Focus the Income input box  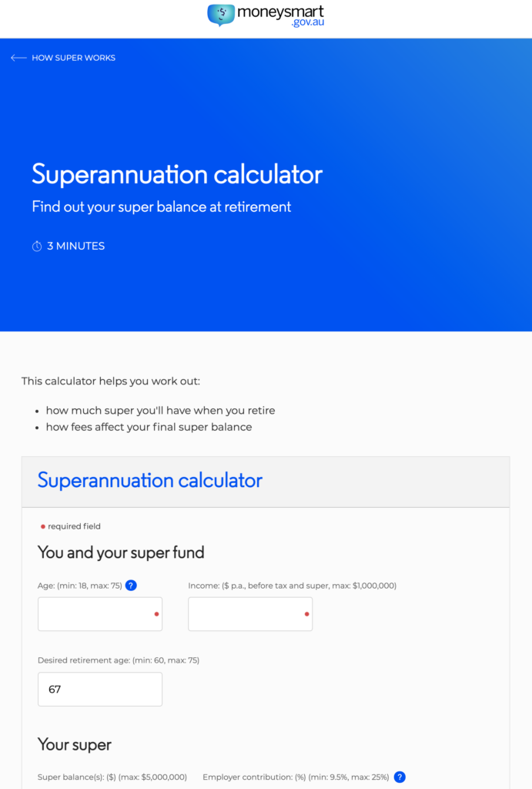click(250, 614)
